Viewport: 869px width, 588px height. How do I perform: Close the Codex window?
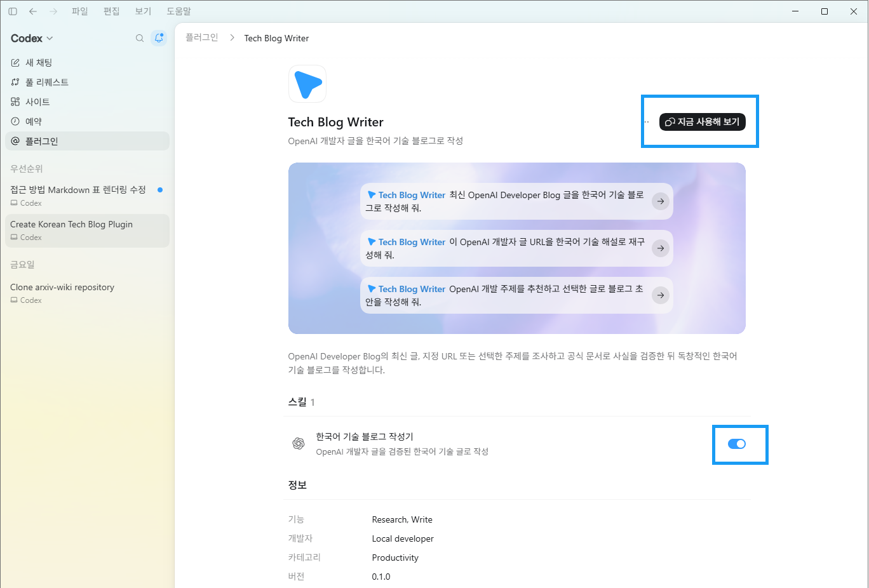pyautogui.click(x=854, y=11)
